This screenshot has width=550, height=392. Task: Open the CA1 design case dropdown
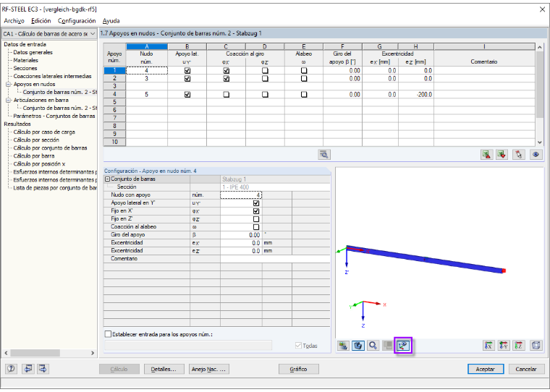(92, 34)
